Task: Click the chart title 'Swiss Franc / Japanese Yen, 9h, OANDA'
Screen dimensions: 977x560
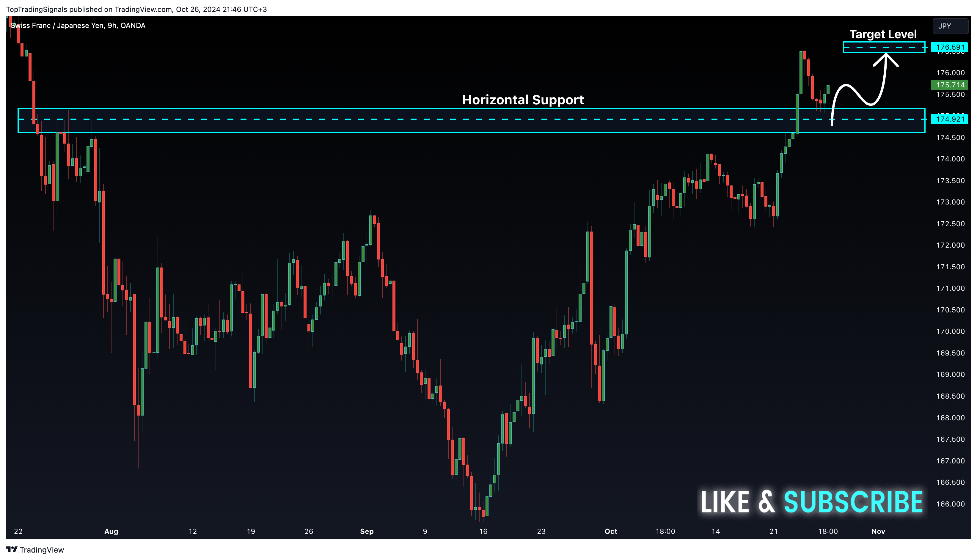Action: click(x=78, y=26)
